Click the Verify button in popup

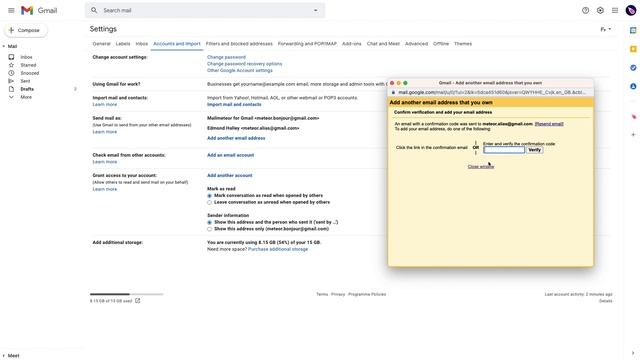[x=534, y=150]
